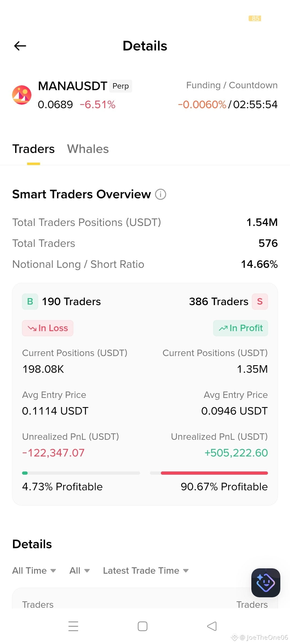Tap the In Loss tag
Screen dimensions: 290x644
(48, 328)
